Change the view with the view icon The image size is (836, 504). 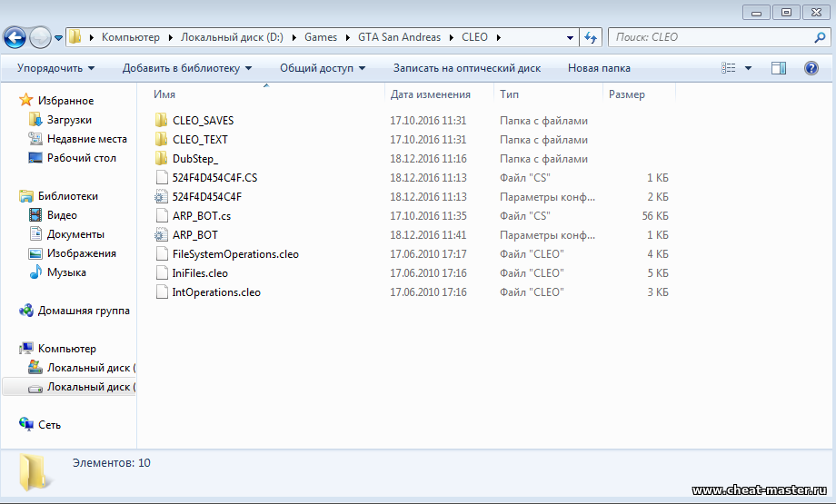pyautogui.click(x=728, y=68)
